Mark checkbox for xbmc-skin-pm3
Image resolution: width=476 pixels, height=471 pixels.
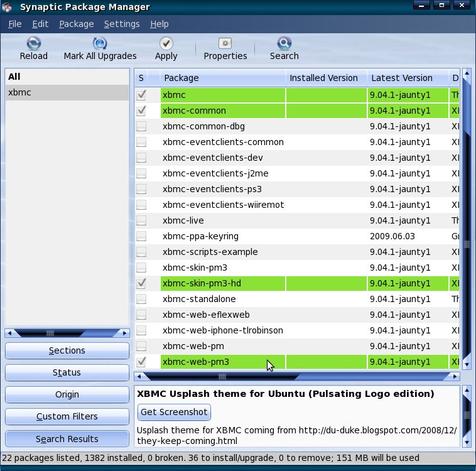(141, 268)
